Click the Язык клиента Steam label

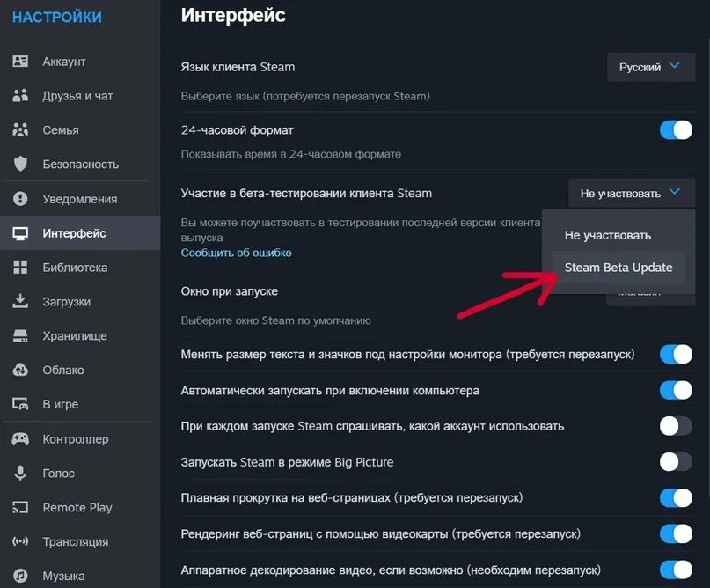[238, 67]
